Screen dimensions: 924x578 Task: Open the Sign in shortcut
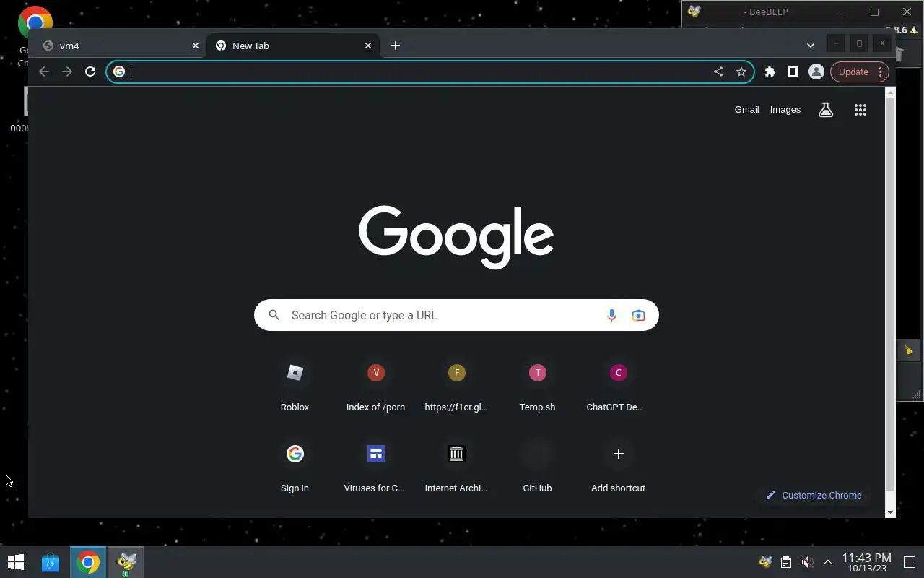point(295,467)
